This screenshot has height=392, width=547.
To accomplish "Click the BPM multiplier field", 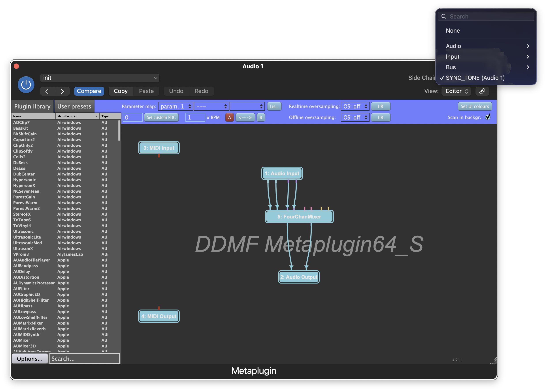I will click(195, 117).
